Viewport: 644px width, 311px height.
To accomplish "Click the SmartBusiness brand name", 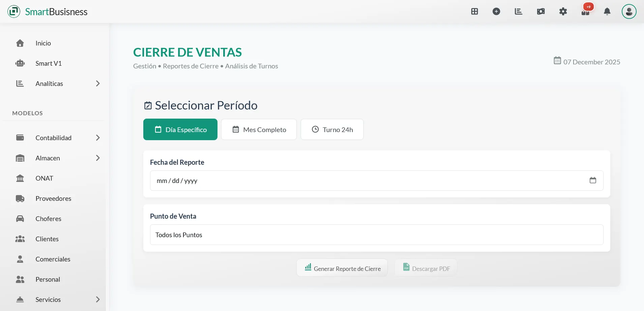I will [56, 12].
